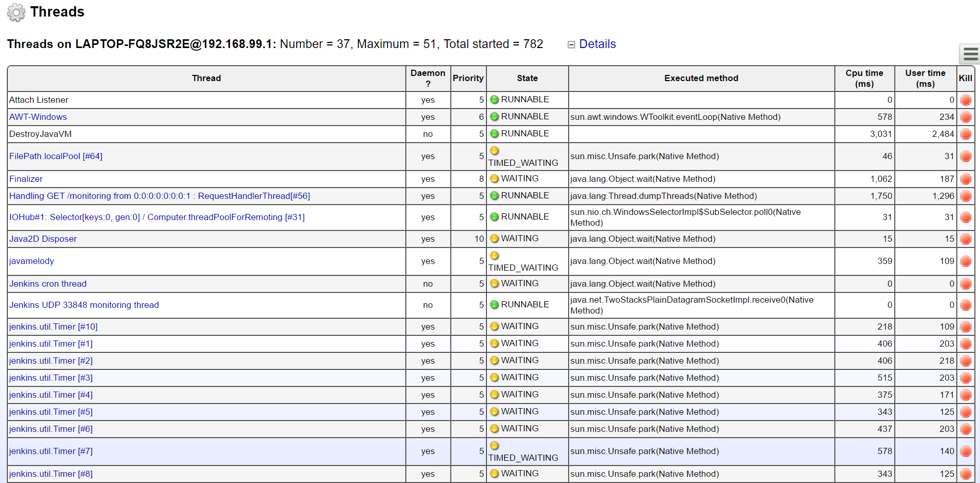The height and width of the screenshot is (483, 980).
Task: Kill the Attach Listener thread
Action: click(966, 100)
